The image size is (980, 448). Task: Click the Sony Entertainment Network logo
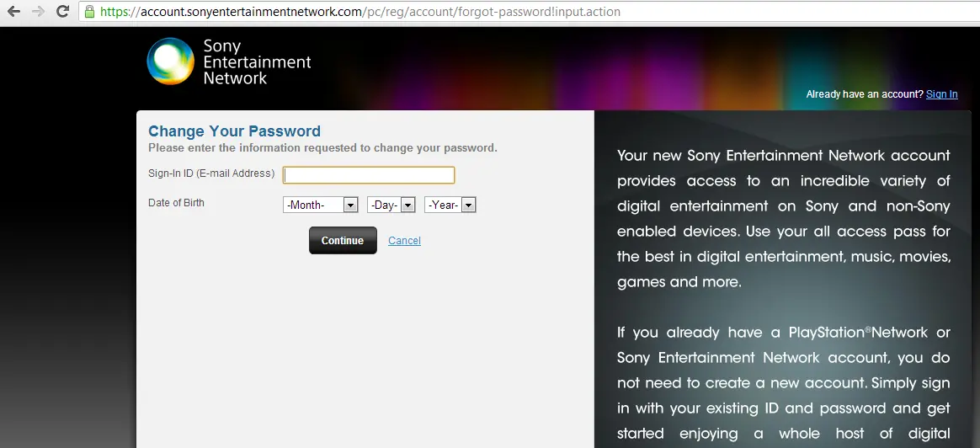pos(229,61)
